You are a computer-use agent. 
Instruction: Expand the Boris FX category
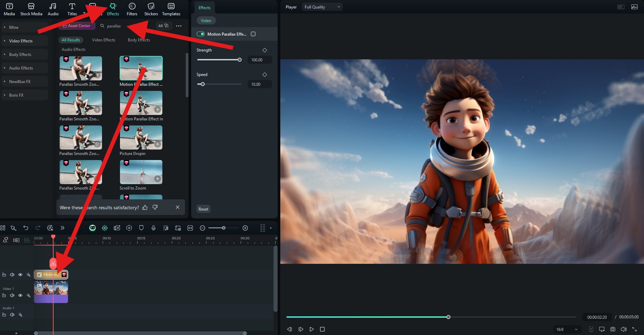[24, 95]
